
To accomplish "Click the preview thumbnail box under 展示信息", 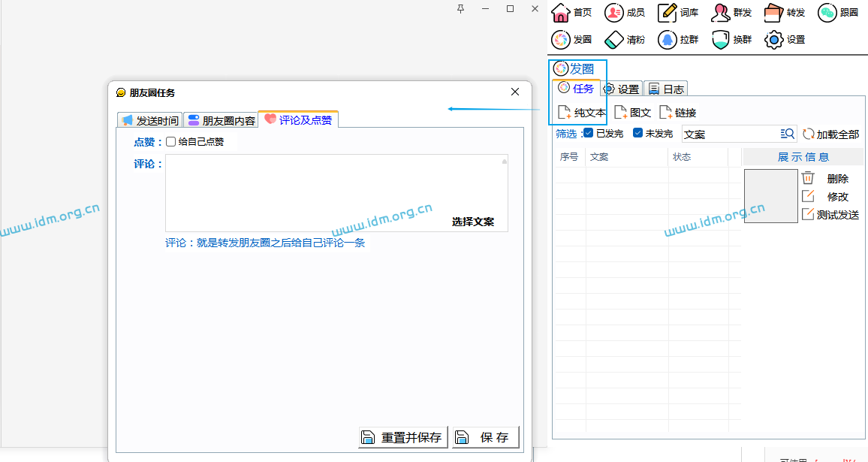I will pos(770,196).
